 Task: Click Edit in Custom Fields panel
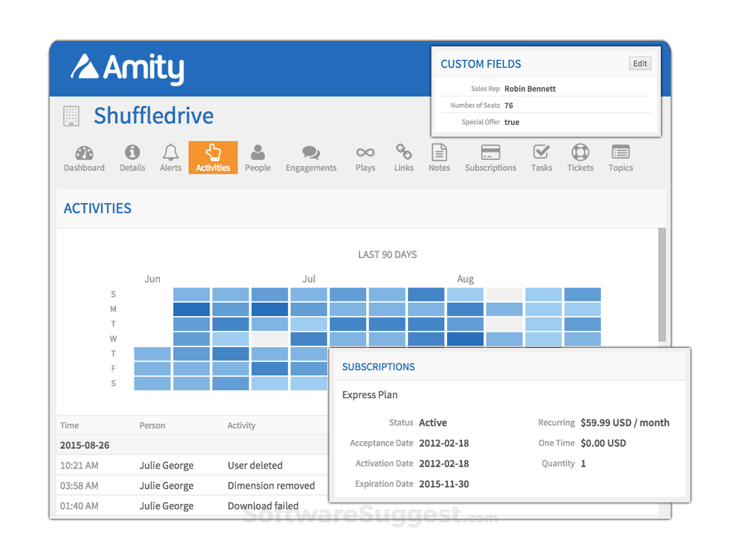[x=640, y=64]
